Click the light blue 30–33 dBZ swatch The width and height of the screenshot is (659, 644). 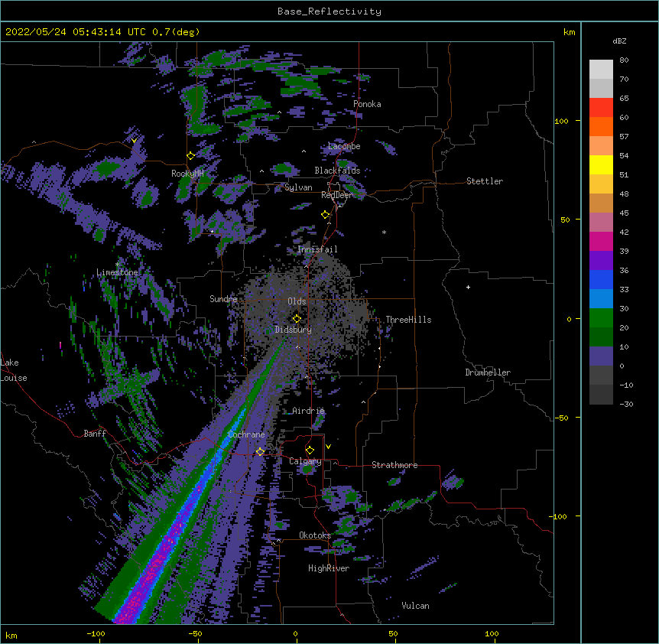click(x=601, y=298)
